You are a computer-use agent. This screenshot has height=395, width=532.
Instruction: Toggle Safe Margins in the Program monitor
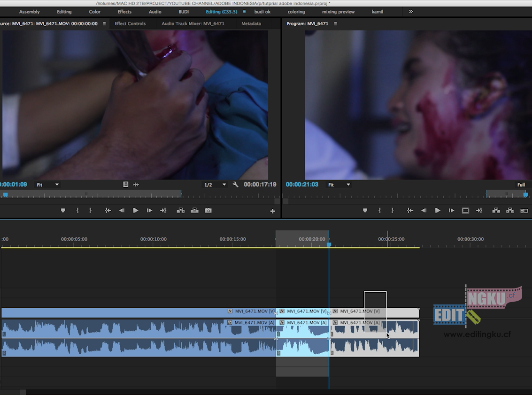[x=465, y=210]
